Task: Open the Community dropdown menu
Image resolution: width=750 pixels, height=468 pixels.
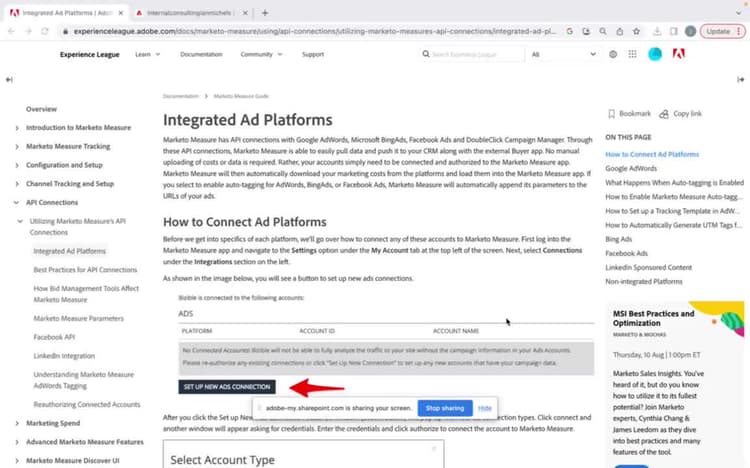Action: (x=261, y=54)
